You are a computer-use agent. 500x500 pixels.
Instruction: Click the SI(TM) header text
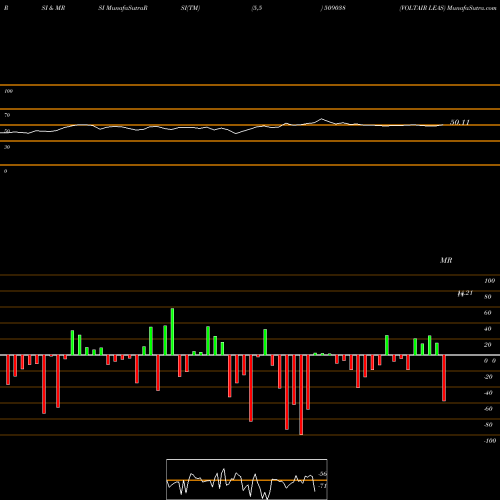(190, 8)
